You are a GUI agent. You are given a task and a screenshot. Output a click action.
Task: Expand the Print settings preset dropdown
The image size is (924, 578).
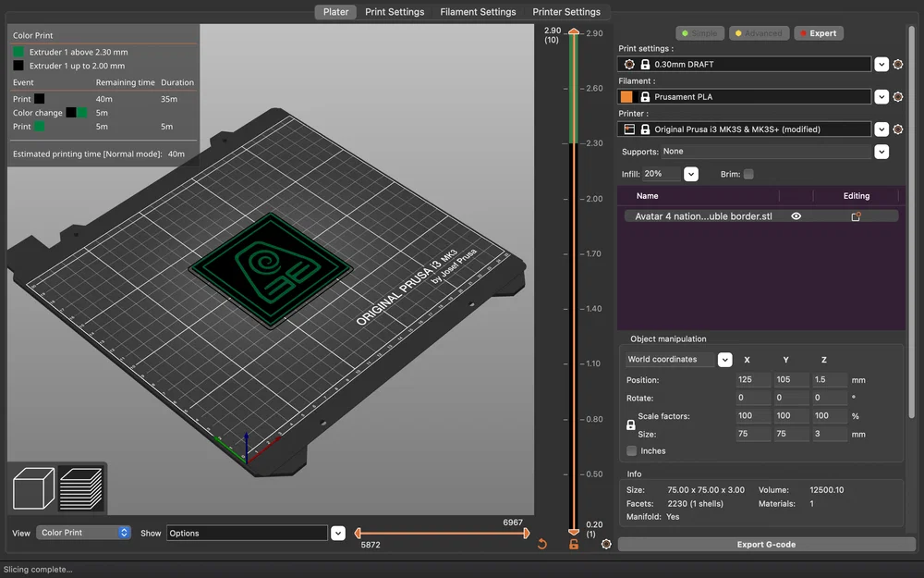click(x=881, y=65)
